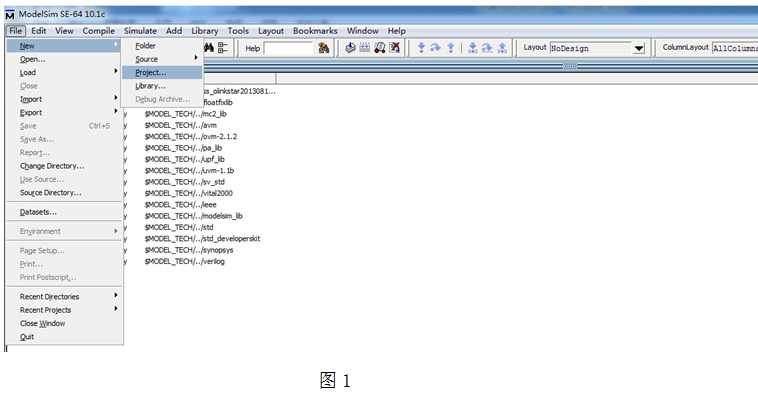Expand the Recent Directories submenu
This screenshot has height=395, width=758.
pyautogui.click(x=64, y=296)
